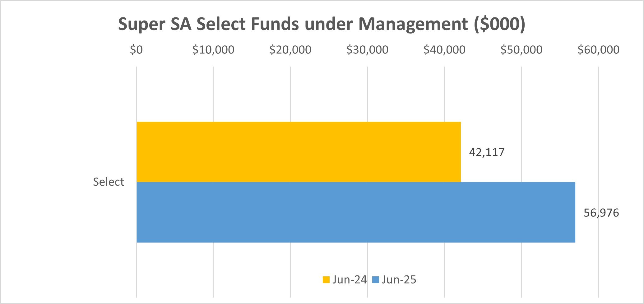Click the chart title text
644x304 pixels.
(x=322, y=24)
